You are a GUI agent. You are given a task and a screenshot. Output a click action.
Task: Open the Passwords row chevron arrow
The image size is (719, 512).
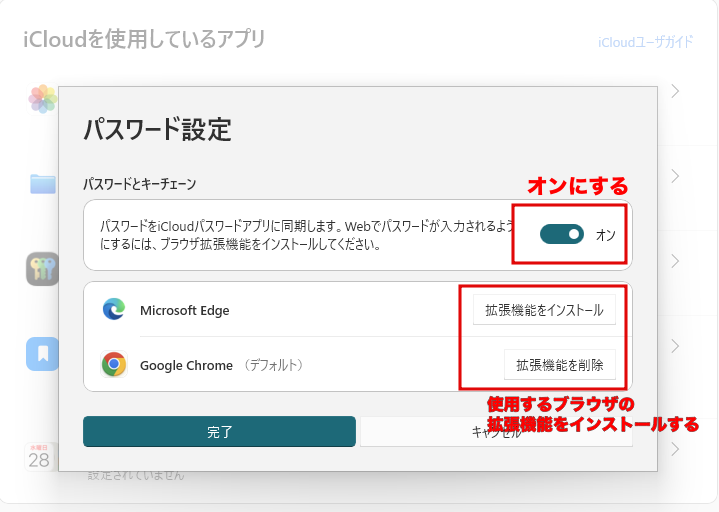tap(676, 261)
